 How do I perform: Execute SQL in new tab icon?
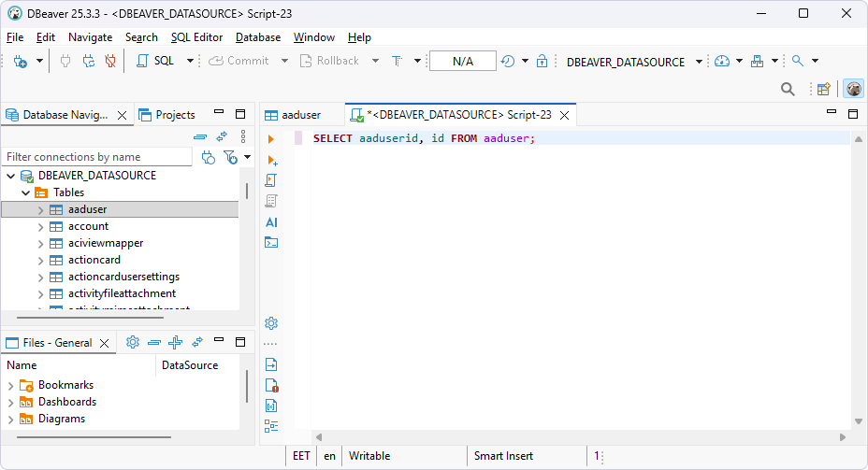[x=272, y=161]
